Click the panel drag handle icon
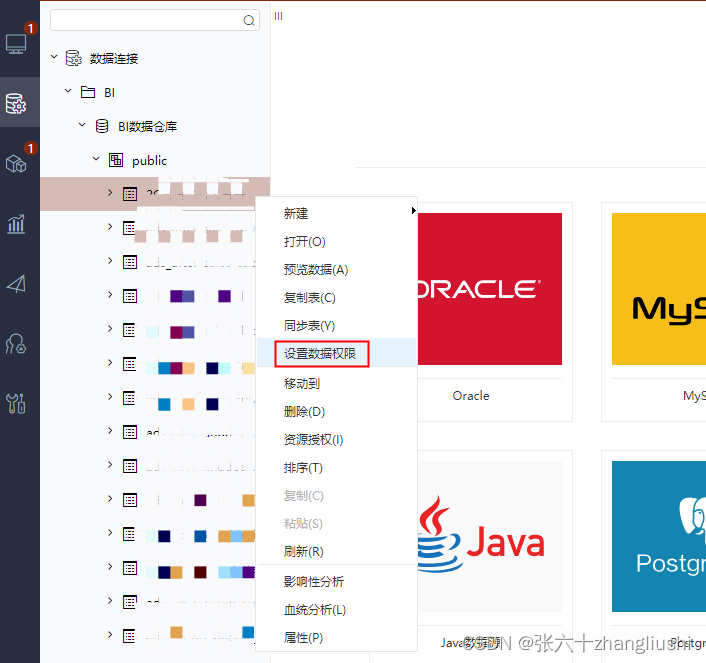This screenshot has height=663, width=706. tap(279, 16)
